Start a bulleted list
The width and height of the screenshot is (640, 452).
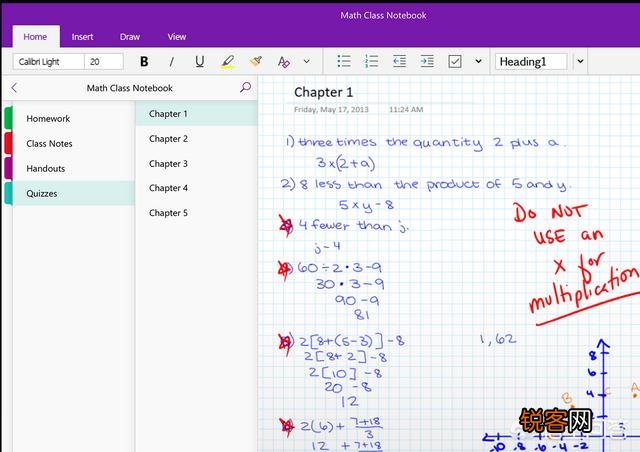[344, 62]
